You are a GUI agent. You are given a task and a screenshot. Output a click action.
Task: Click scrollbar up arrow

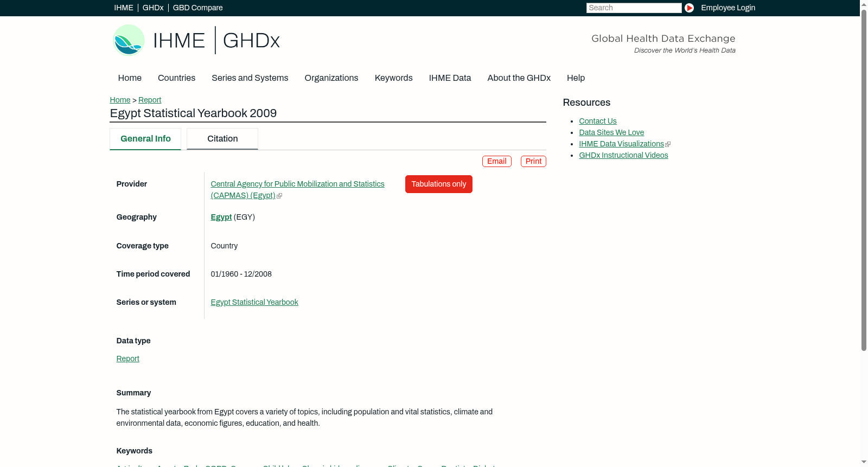(x=864, y=4)
